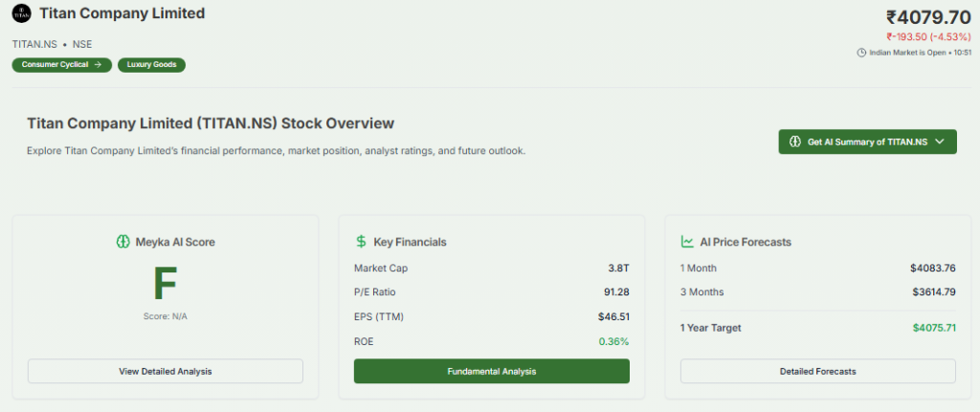Click the Market Cap 3.8T row
Screen dimensions: 980x412
pyautogui.click(x=491, y=268)
